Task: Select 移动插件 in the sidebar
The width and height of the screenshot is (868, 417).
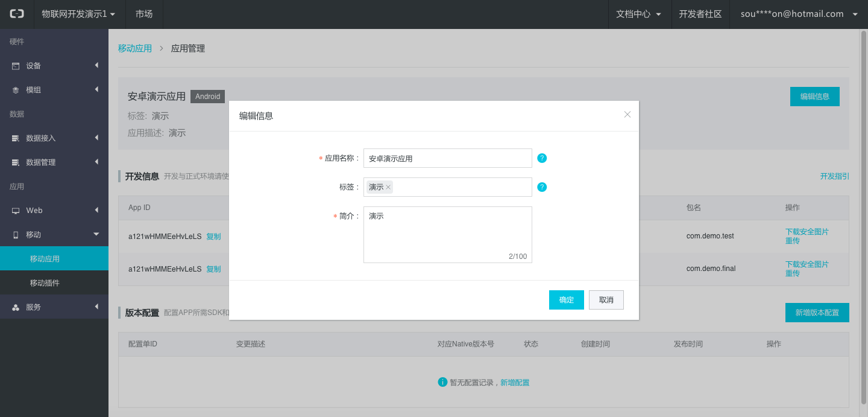Action: 45,283
